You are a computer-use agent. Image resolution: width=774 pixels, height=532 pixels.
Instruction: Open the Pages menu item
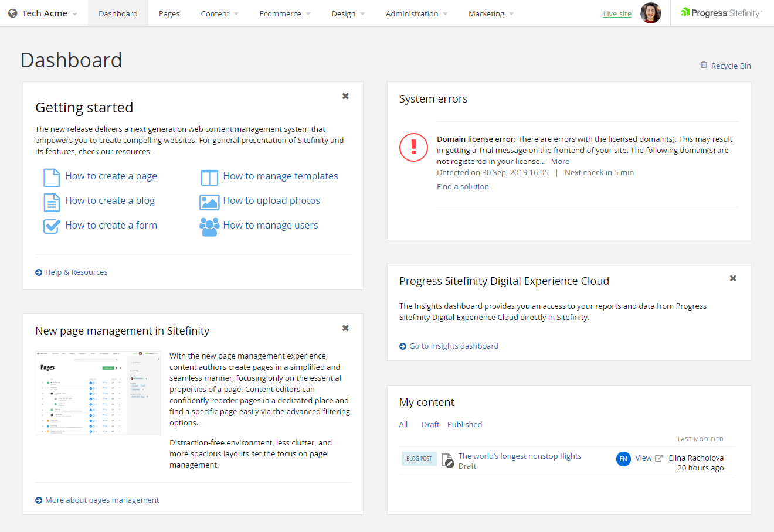click(x=169, y=13)
